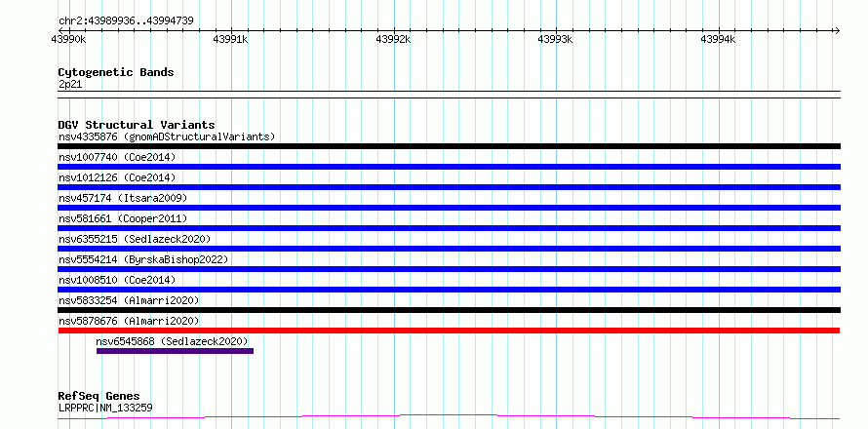
Task: Open the nsv581661 (Cooper2011) label
Action: pos(123,218)
